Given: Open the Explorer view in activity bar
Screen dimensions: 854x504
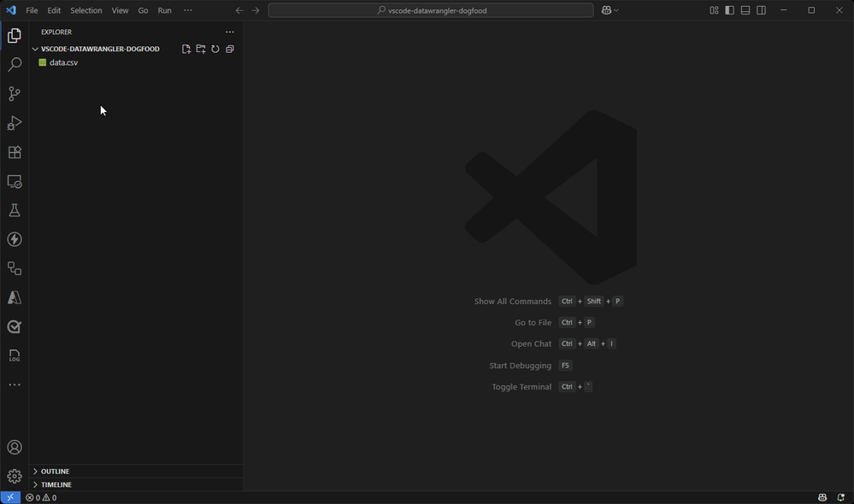Looking at the screenshot, I should click(15, 36).
